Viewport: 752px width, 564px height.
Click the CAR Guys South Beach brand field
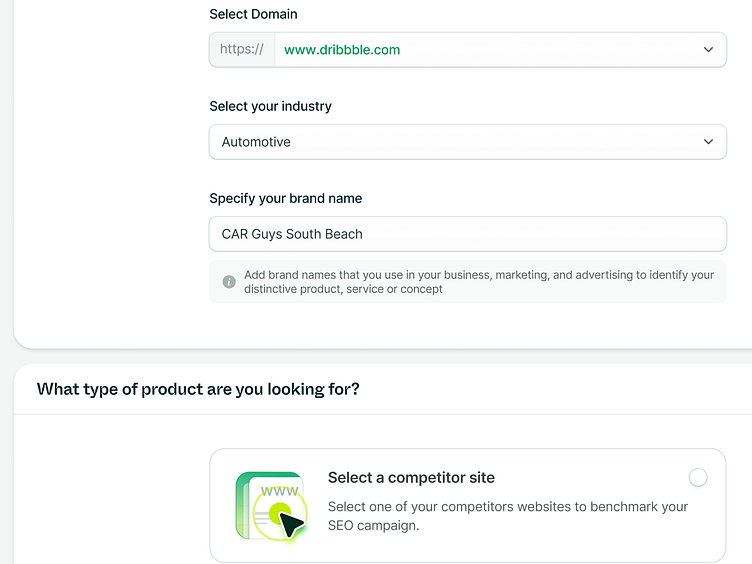click(x=467, y=234)
